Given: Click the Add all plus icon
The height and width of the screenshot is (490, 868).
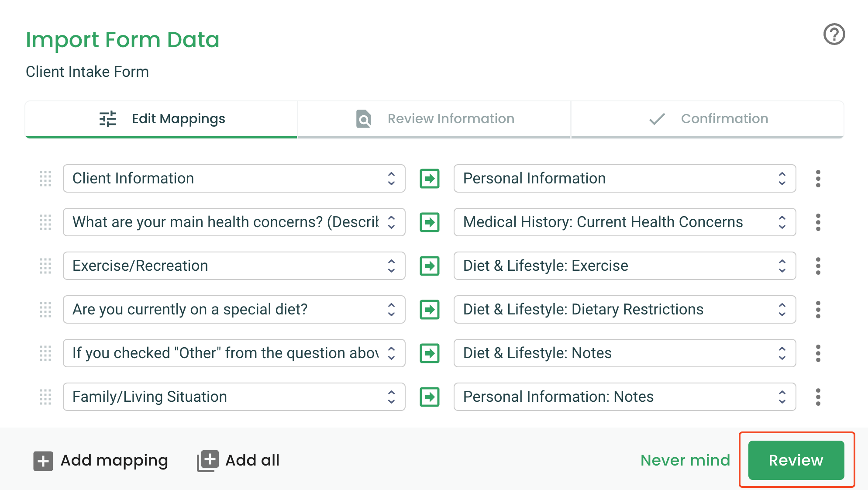Looking at the screenshot, I should 208,461.
